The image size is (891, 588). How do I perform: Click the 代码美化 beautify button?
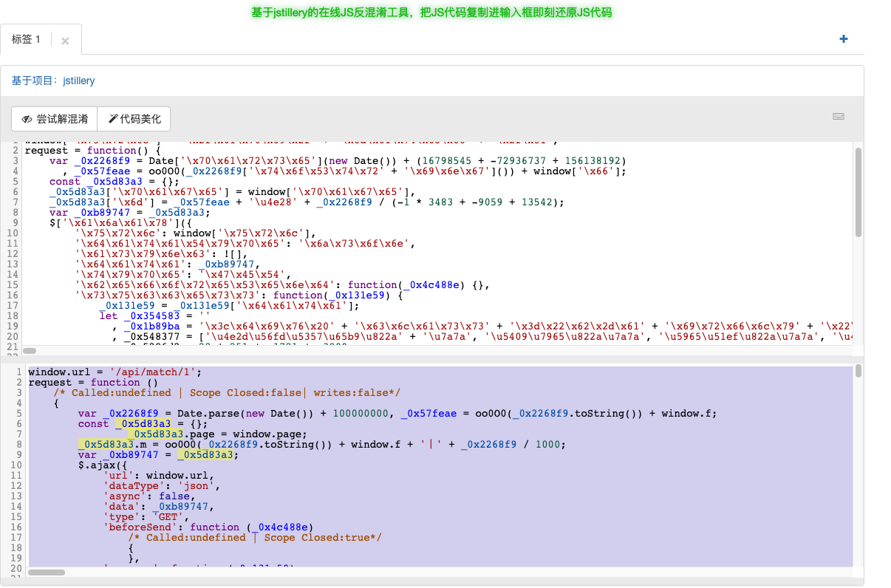click(x=134, y=119)
